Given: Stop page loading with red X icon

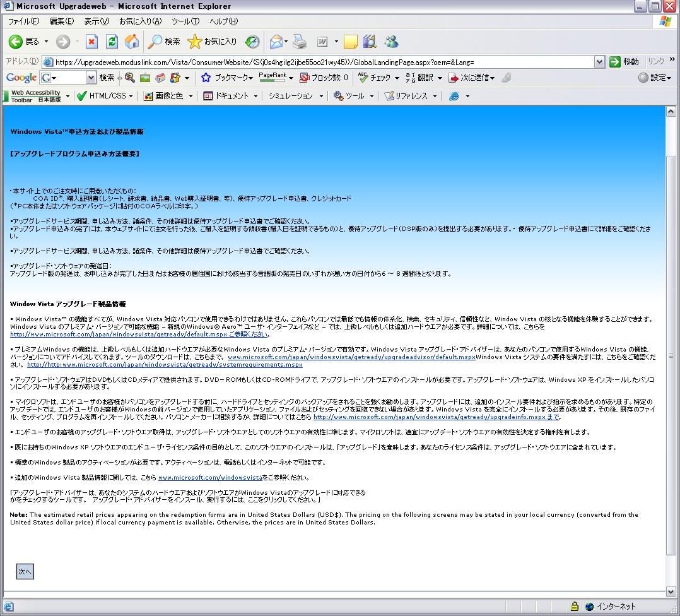Looking at the screenshot, I should [x=91, y=42].
